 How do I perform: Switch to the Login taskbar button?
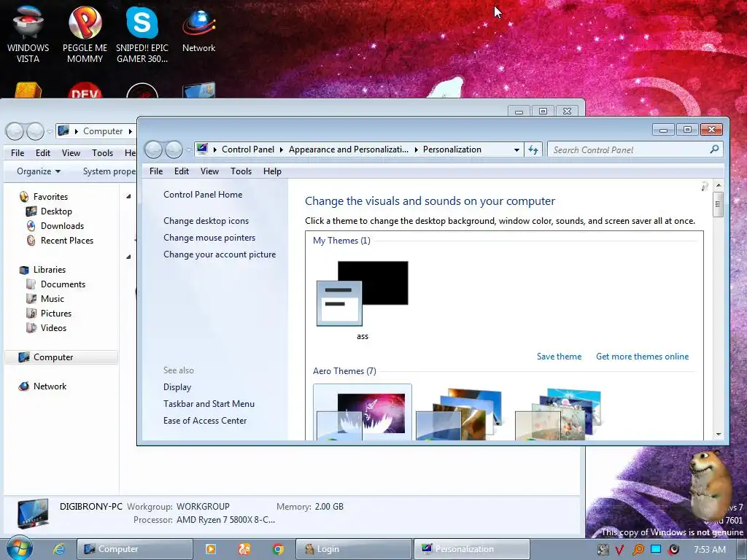pyautogui.click(x=353, y=549)
